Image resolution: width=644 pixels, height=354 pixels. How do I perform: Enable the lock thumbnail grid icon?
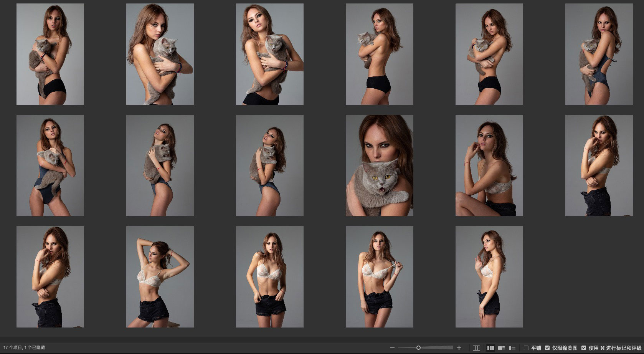476,348
